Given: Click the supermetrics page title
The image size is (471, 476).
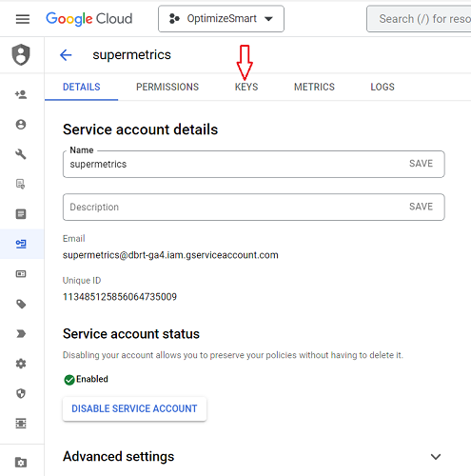Looking at the screenshot, I should point(131,55).
